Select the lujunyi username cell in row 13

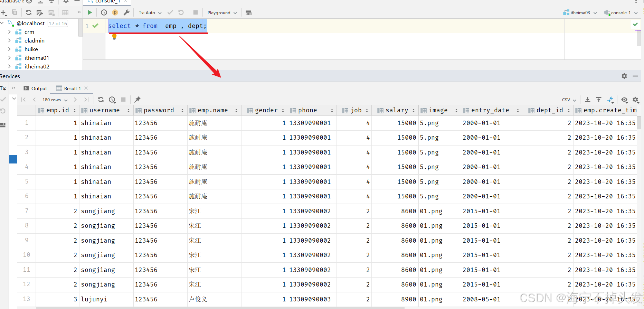pyautogui.click(x=106, y=299)
